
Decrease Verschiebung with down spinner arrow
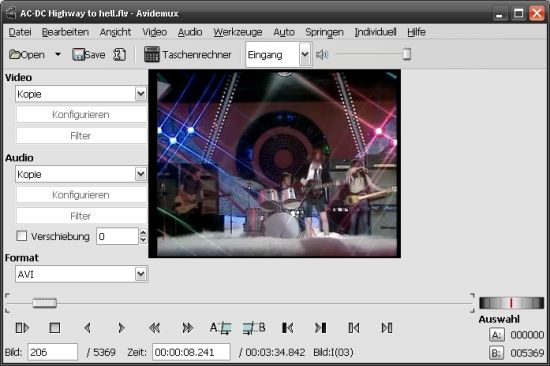(143, 240)
